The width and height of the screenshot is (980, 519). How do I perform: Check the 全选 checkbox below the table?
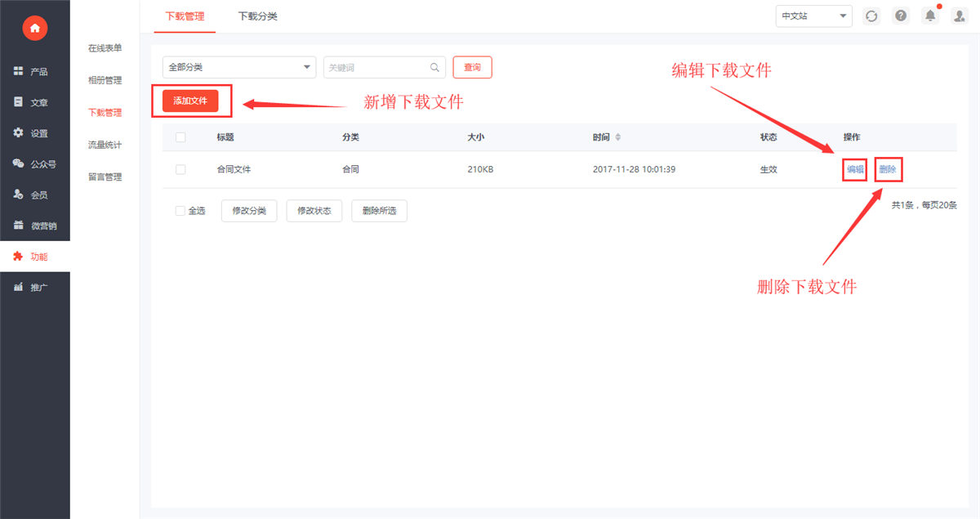pyautogui.click(x=180, y=211)
